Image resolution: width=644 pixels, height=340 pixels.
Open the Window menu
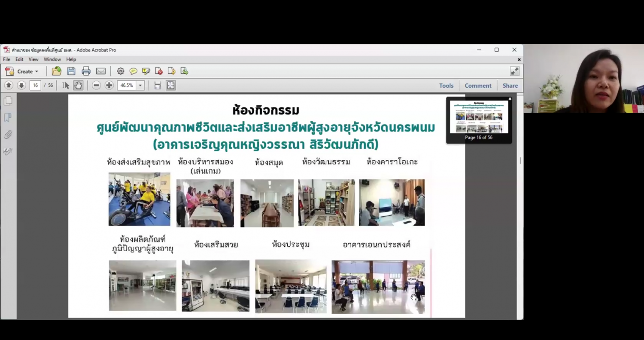coord(52,59)
